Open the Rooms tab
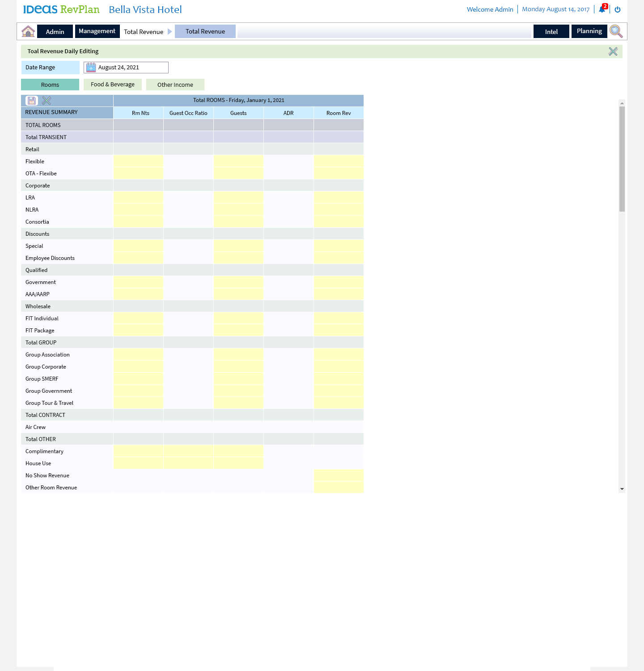 [x=50, y=85]
